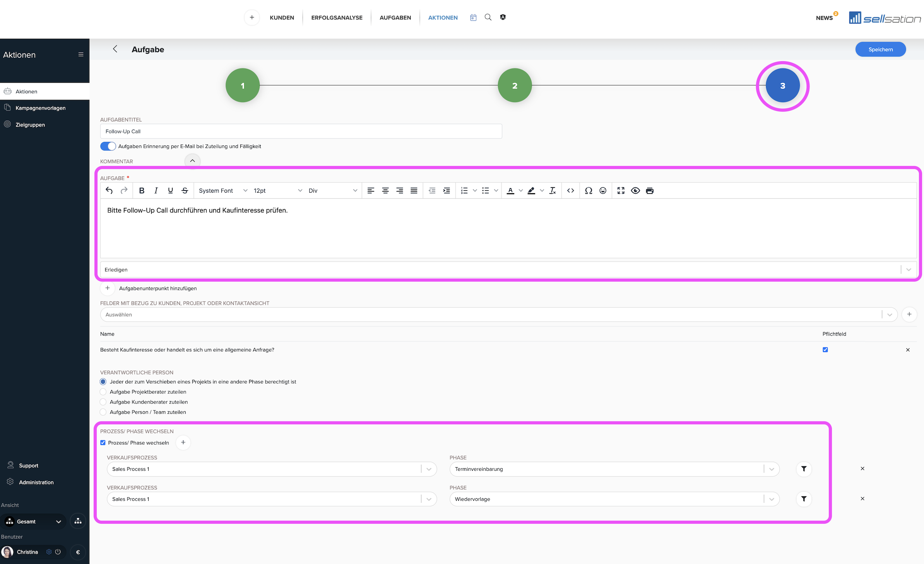Justify the text
This screenshot has height=564, width=924.
tap(414, 191)
